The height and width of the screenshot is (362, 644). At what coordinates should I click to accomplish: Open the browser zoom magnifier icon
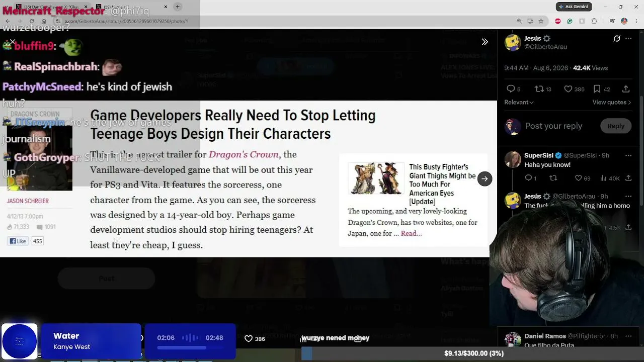pyautogui.click(x=519, y=21)
